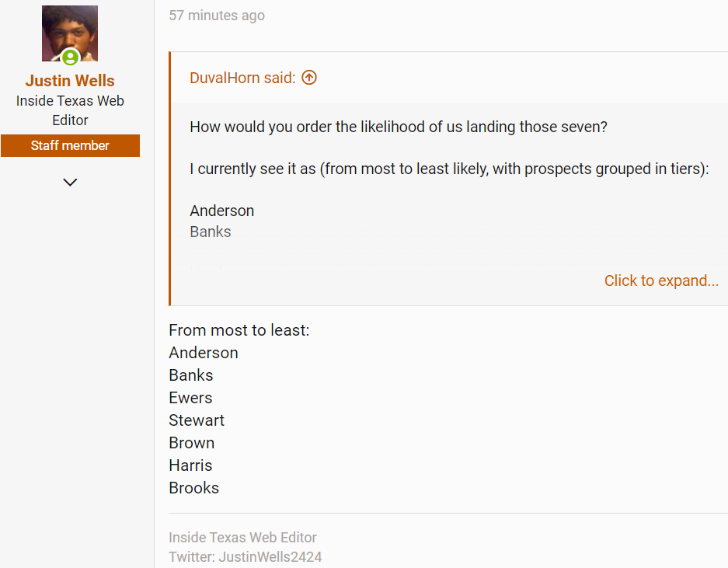Click the "DuvalHorn said:" quote header
728x568 pixels.
(242, 78)
